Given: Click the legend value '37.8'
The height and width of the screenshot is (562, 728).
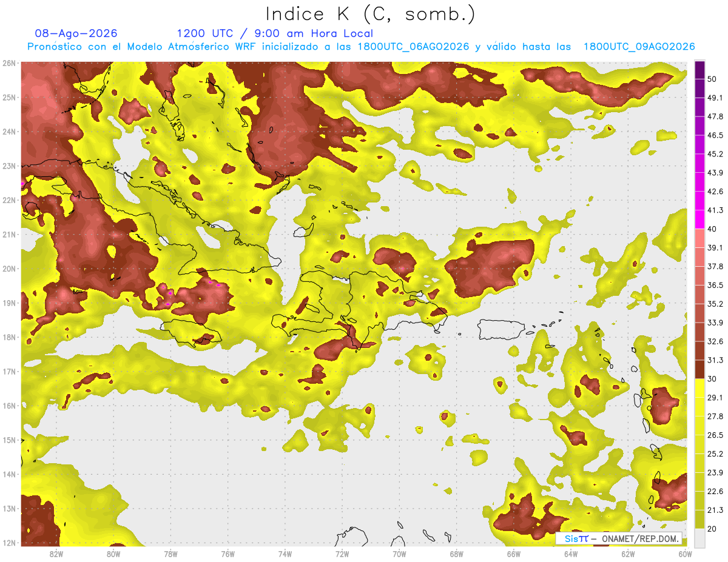Looking at the screenshot, I should tap(715, 267).
